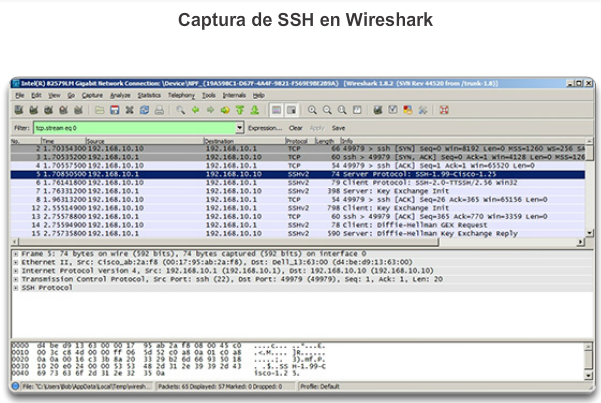Image resolution: width=601 pixels, height=403 pixels.
Task: Expand the Ethernet II tree node
Action: pos(16,262)
